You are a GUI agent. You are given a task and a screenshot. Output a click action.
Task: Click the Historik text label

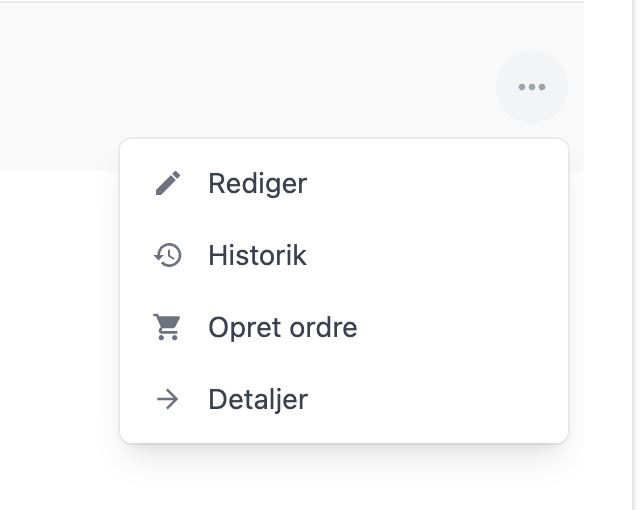[x=257, y=256]
